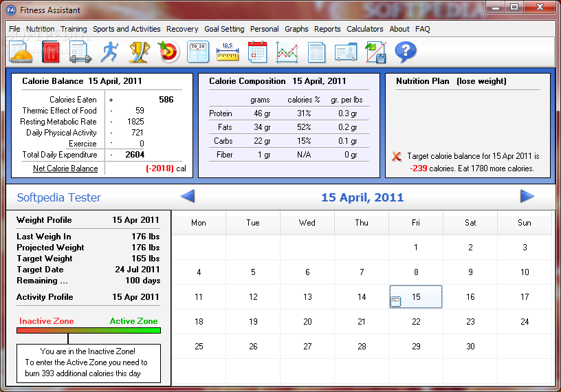Click the Calories Eaten value 586
The height and width of the screenshot is (392, 561).
[166, 100]
